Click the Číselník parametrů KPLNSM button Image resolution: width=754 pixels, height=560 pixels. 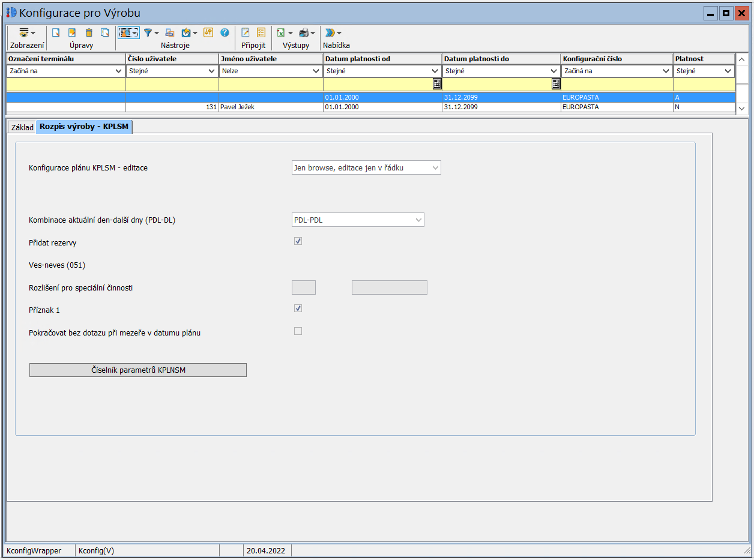pos(137,370)
